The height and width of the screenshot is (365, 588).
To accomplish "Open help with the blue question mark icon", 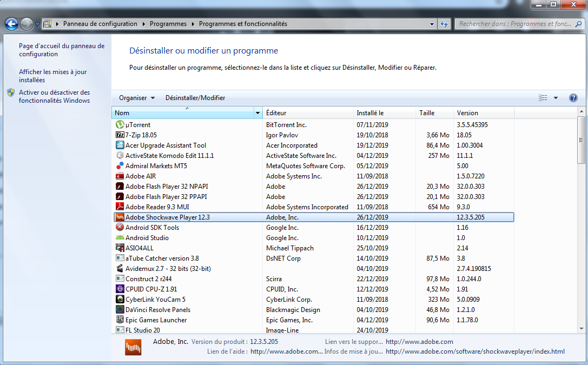I will tap(573, 98).
